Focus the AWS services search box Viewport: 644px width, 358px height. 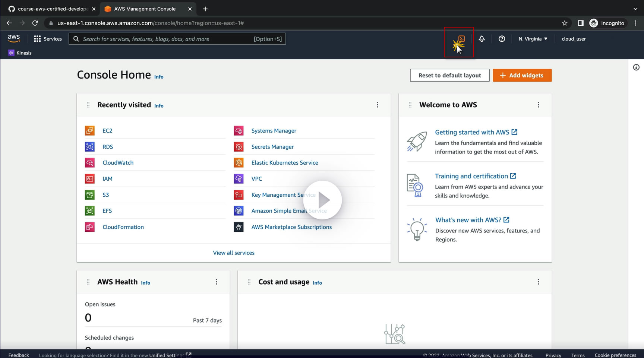coord(177,39)
